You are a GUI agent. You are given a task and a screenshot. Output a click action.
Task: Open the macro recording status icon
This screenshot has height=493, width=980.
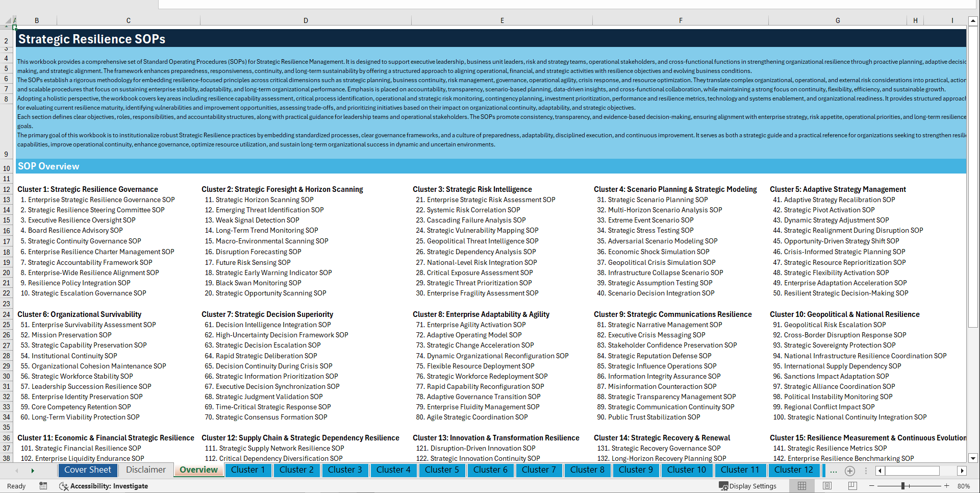[43, 486]
